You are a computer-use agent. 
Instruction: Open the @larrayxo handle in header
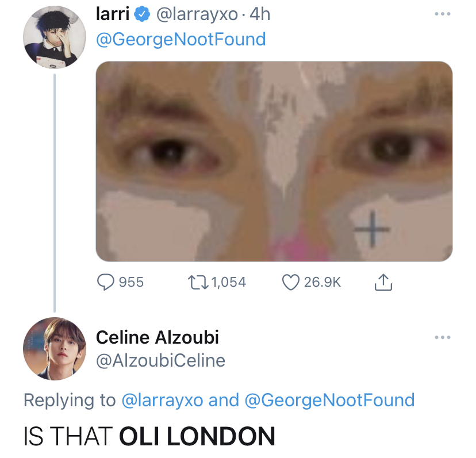[197, 14]
